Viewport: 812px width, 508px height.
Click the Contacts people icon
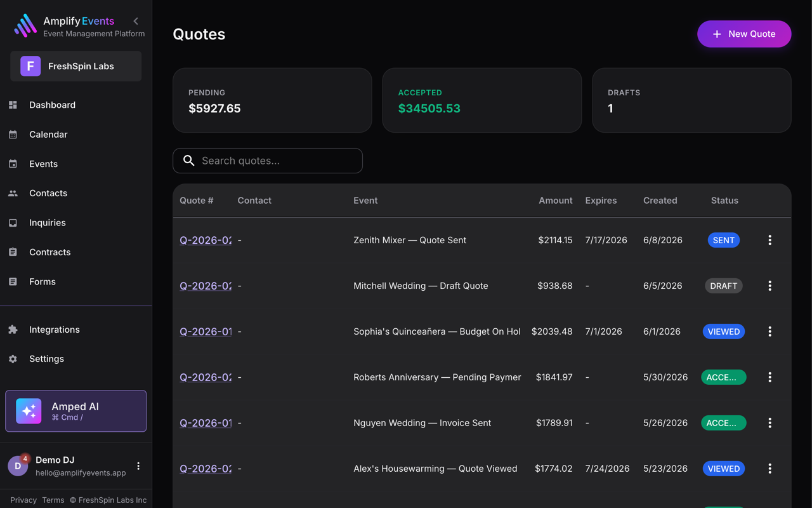point(13,193)
